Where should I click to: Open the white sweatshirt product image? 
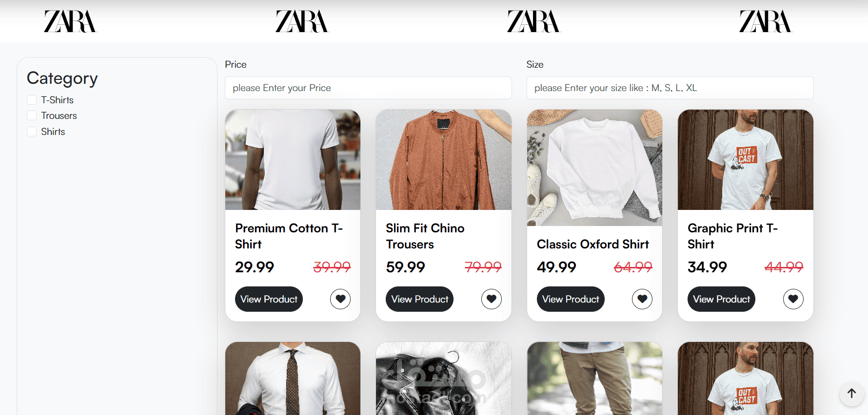pos(594,168)
